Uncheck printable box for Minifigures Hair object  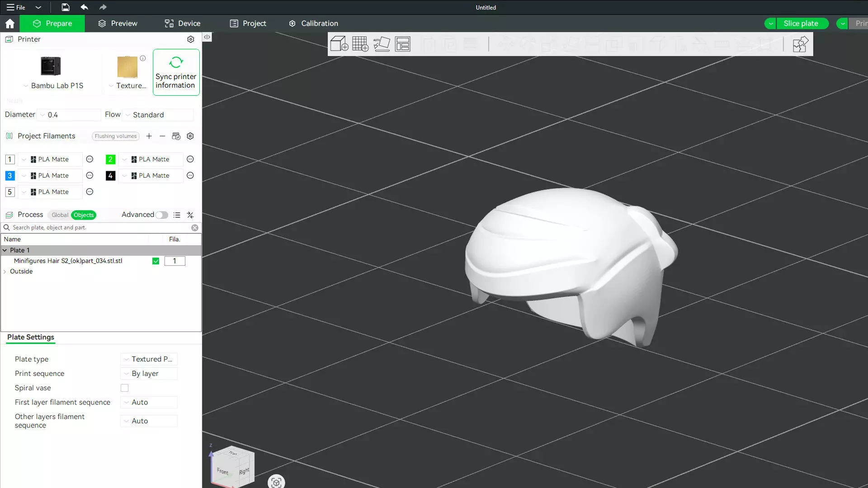tap(156, 261)
